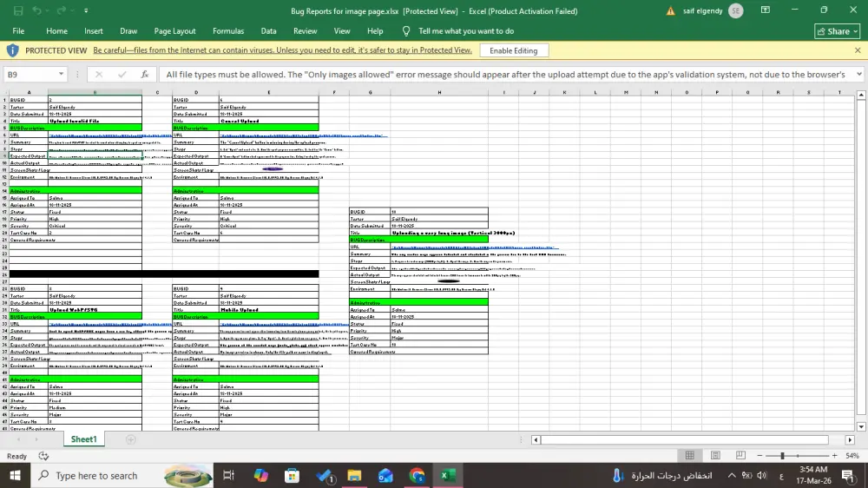Open the Page Layout tab
The image size is (868, 488).
pos(175,31)
